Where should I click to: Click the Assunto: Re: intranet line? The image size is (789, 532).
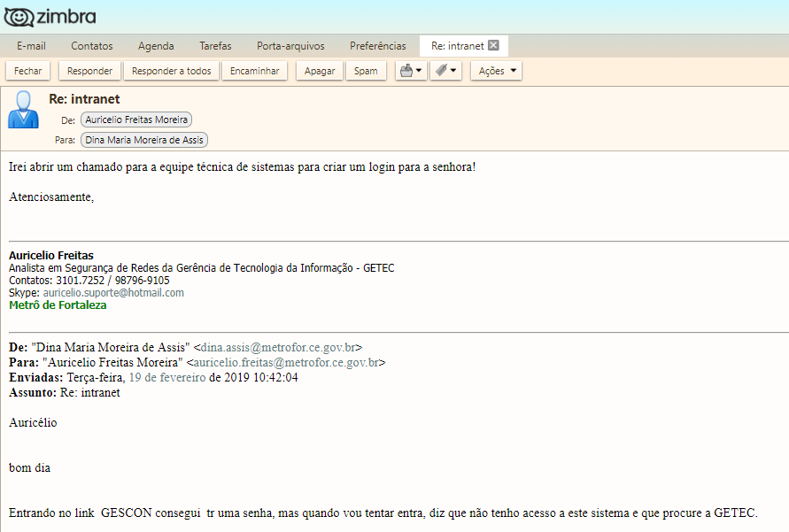[65, 392]
